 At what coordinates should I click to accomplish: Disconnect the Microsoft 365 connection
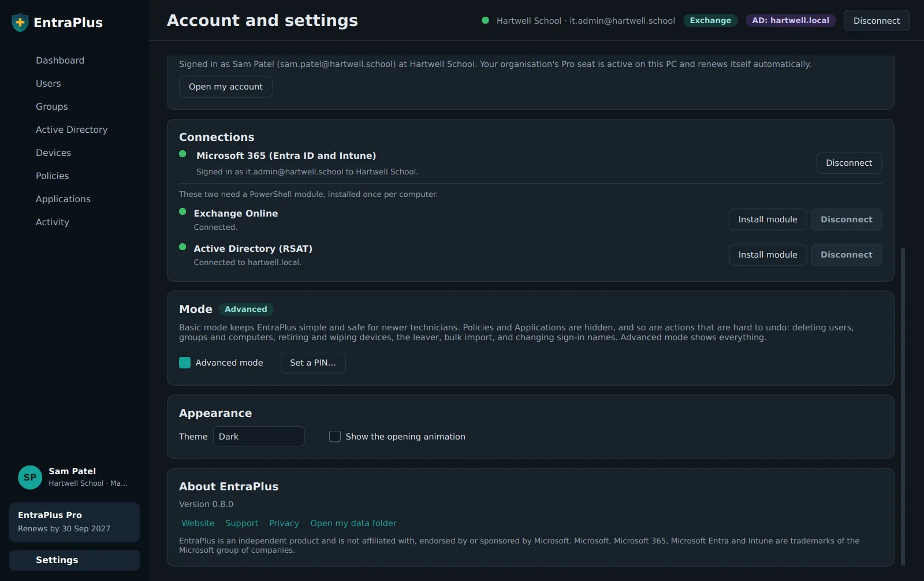click(849, 163)
